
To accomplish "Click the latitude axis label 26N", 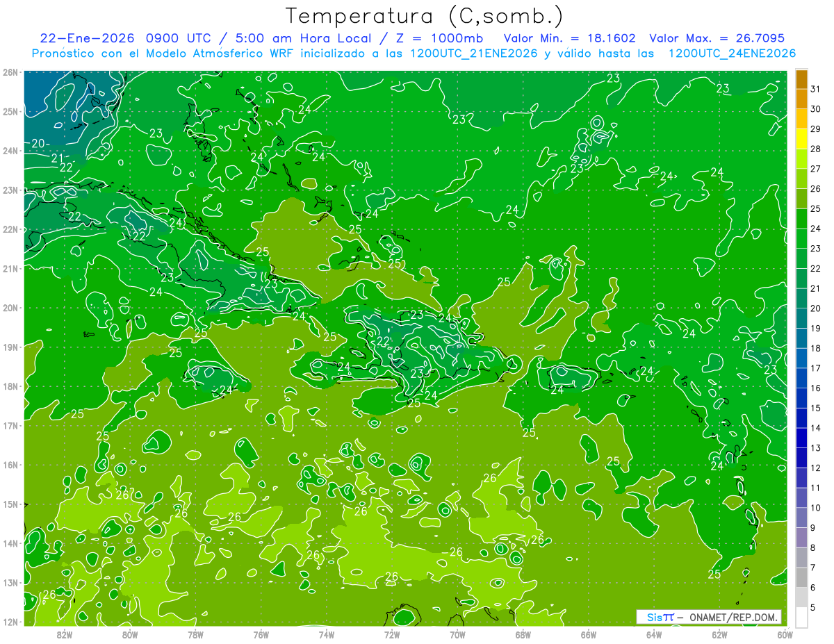I will point(10,72).
